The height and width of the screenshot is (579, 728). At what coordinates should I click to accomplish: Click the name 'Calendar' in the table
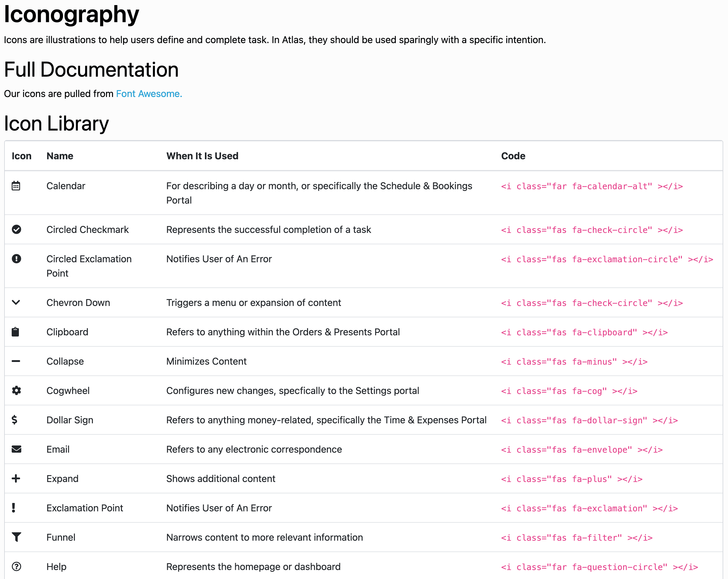pyautogui.click(x=66, y=186)
